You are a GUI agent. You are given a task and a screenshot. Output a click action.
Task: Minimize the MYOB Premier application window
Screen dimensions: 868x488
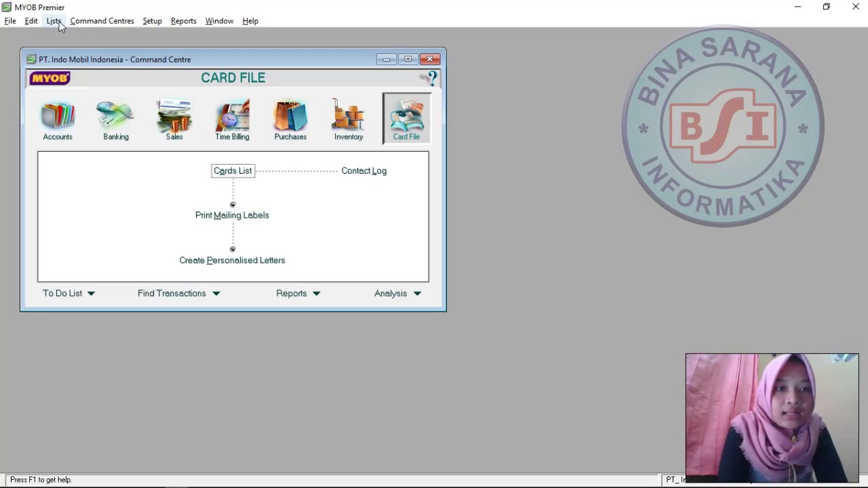pyautogui.click(x=797, y=7)
